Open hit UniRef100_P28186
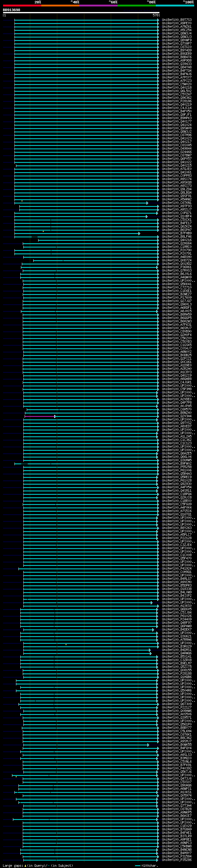This screenshot has height=868, width=197. click(x=177, y=101)
